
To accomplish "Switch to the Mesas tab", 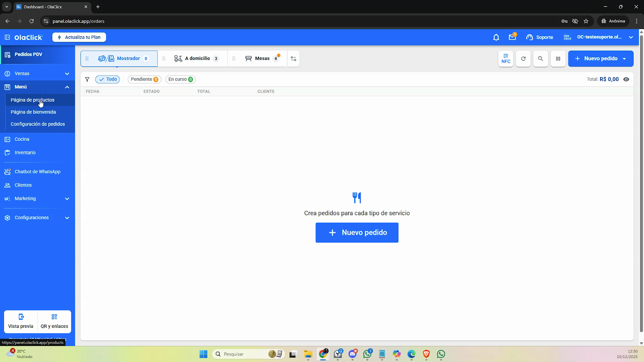I will [262, 59].
